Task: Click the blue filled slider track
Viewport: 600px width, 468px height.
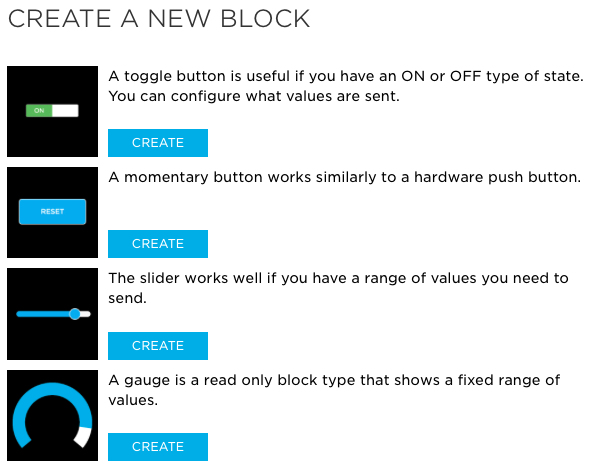Action: (x=43, y=314)
